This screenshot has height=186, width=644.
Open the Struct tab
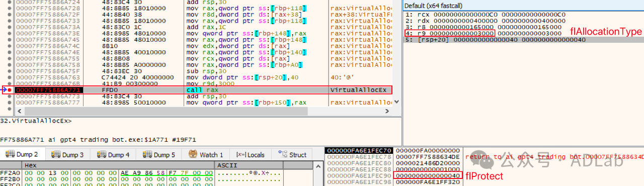point(292,155)
